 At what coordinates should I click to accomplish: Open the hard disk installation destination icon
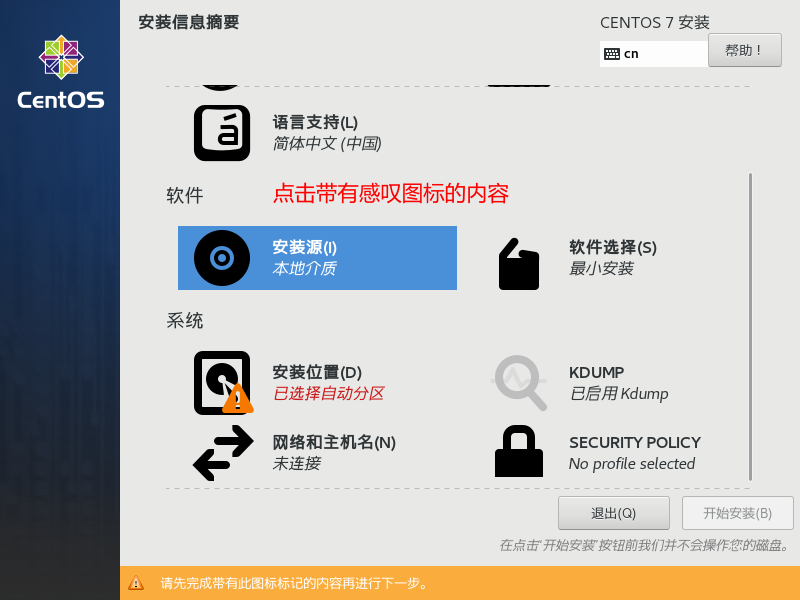[x=223, y=383]
